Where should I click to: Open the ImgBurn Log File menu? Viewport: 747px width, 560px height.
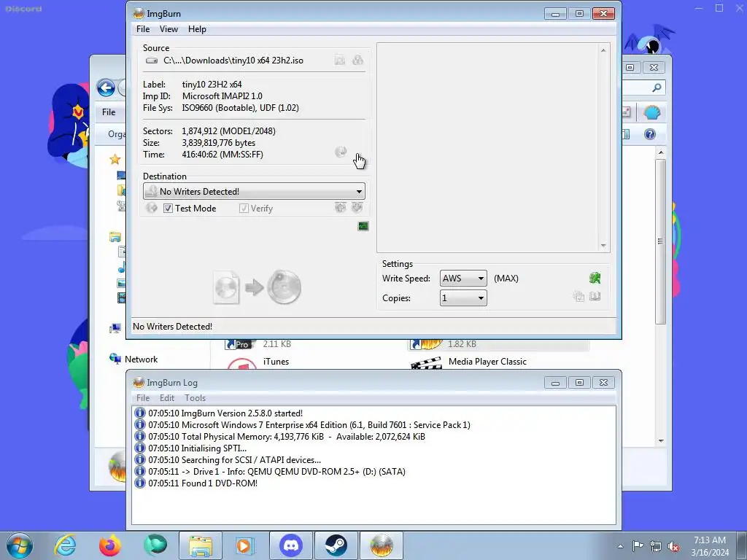coord(143,397)
